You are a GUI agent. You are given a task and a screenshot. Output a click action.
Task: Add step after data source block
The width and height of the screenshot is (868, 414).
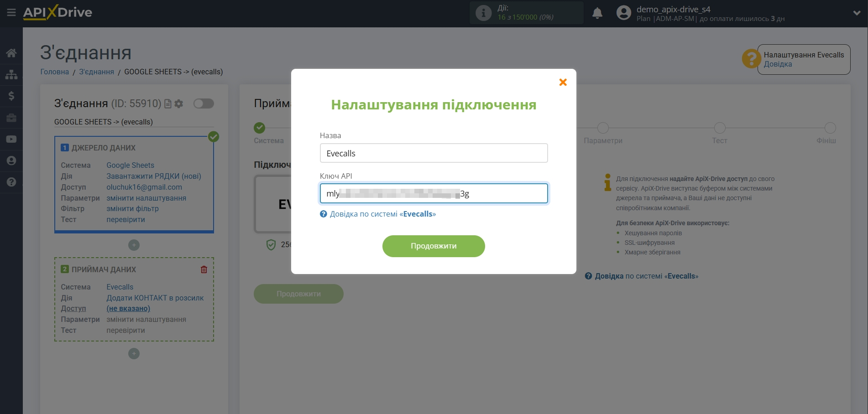click(x=134, y=245)
